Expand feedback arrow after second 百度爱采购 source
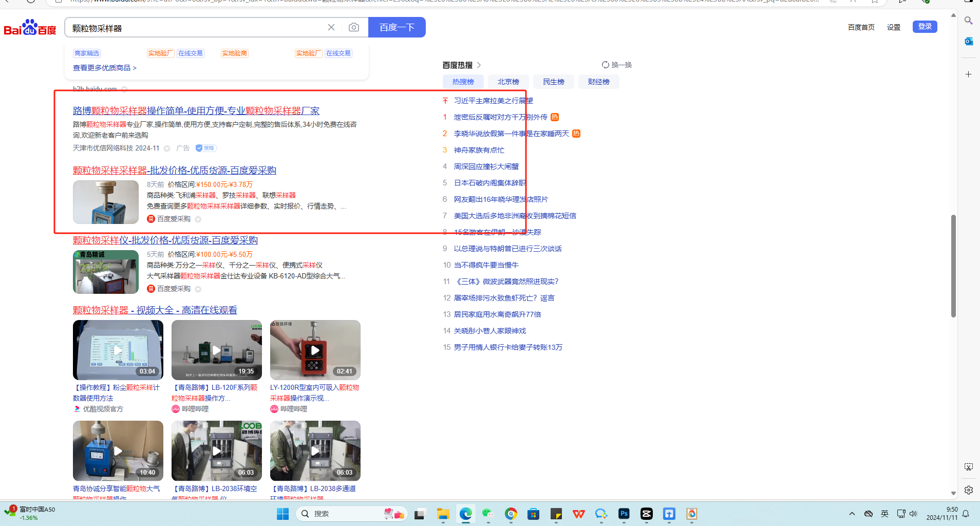Viewport: 980px width, 526px height. [198, 289]
